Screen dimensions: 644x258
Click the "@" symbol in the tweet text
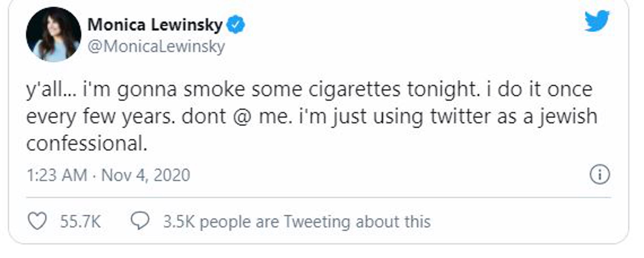(242, 117)
